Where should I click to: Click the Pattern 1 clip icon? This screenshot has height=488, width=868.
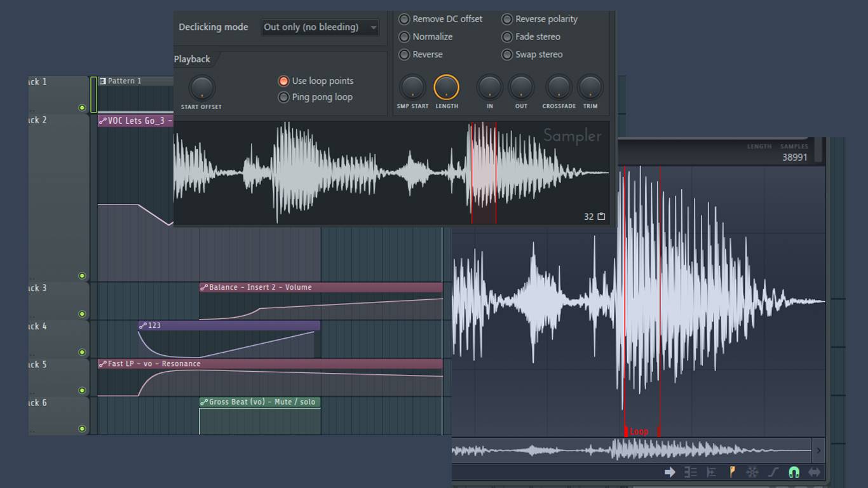103,81
